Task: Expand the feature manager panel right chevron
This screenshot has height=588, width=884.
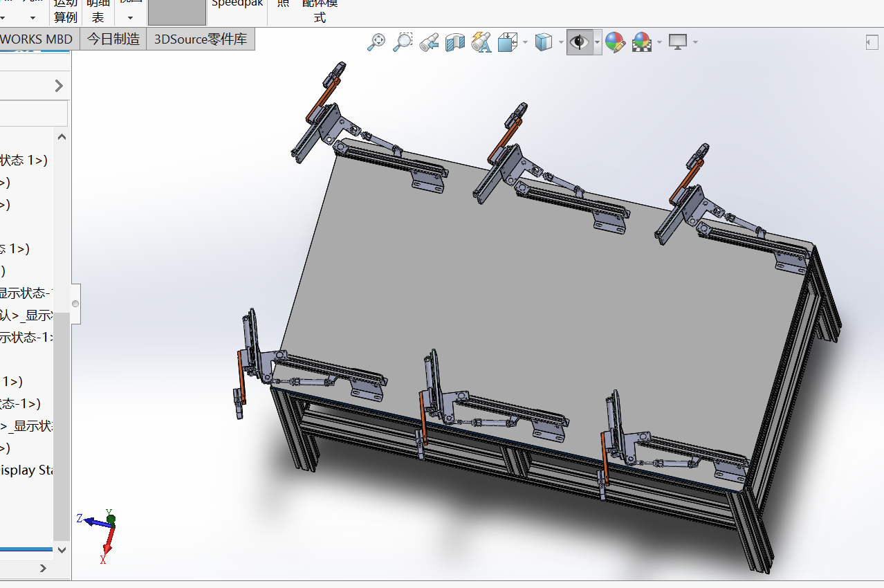Action: 59,86
